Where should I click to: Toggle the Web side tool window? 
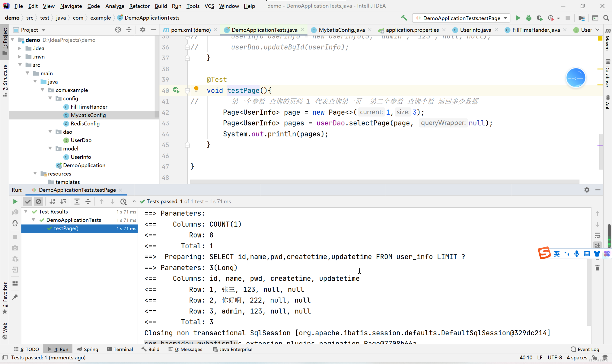pos(5,331)
